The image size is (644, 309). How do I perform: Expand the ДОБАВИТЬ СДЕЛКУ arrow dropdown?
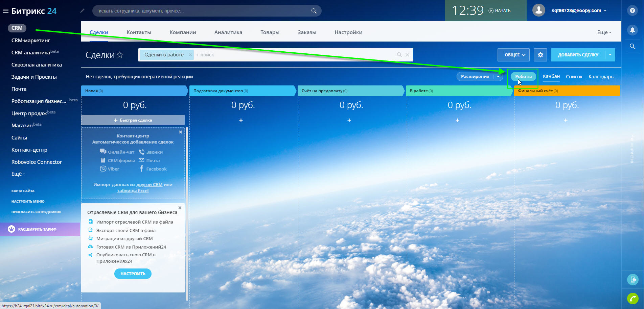point(610,55)
